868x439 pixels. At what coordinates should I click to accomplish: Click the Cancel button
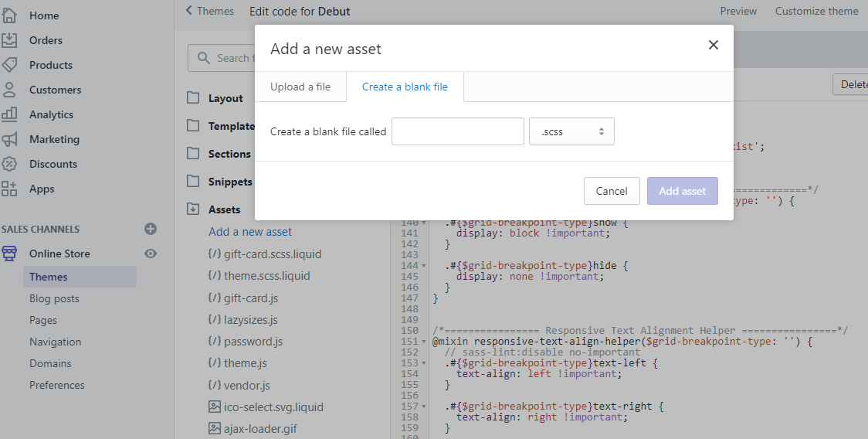pos(612,191)
